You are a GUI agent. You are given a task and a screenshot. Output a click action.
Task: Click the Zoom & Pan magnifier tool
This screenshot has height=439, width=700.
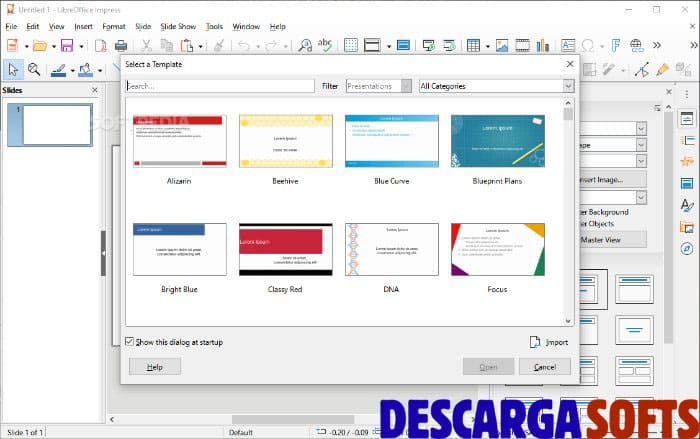(x=34, y=70)
